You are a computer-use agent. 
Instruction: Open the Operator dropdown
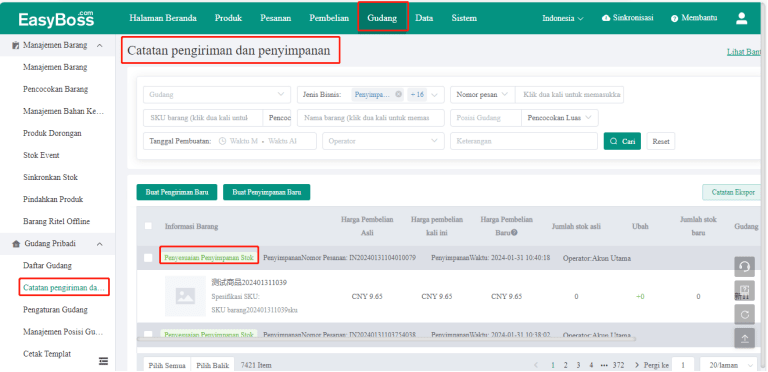click(x=383, y=141)
